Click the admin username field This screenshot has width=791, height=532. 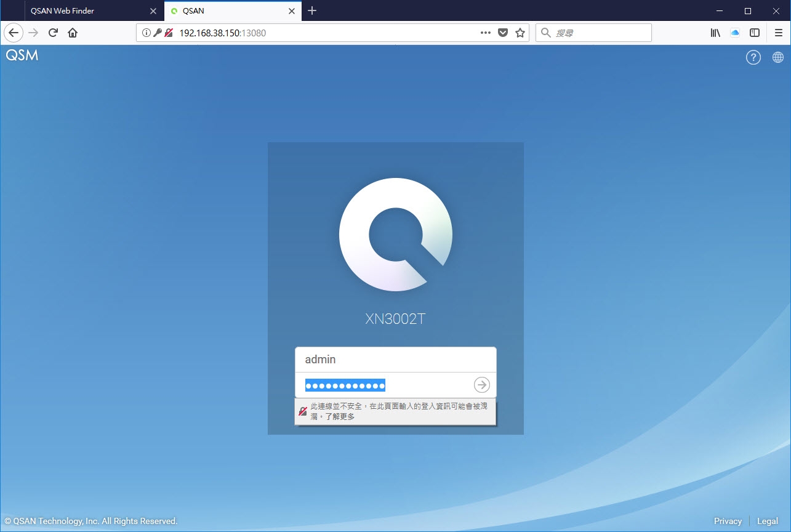tap(395, 360)
